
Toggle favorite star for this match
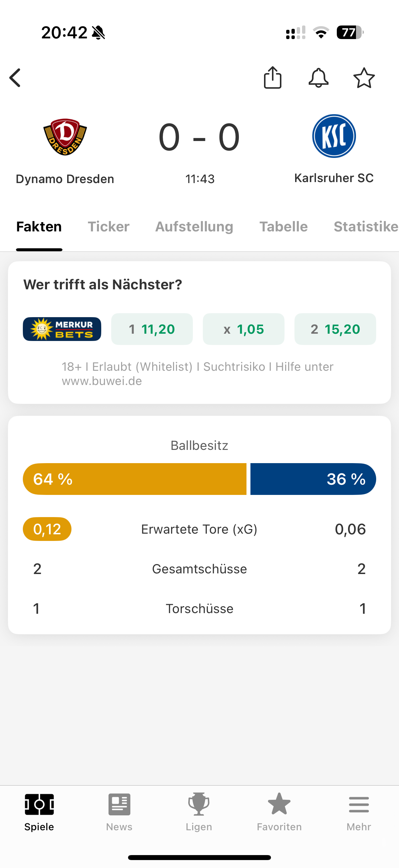(x=364, y=78)
